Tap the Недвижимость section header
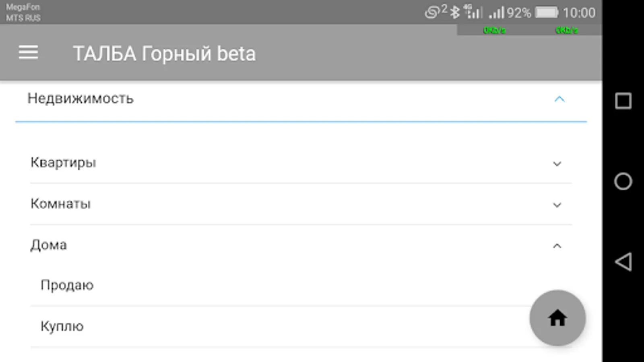Viewport: 644px width, 362px height. click(301, 99)
